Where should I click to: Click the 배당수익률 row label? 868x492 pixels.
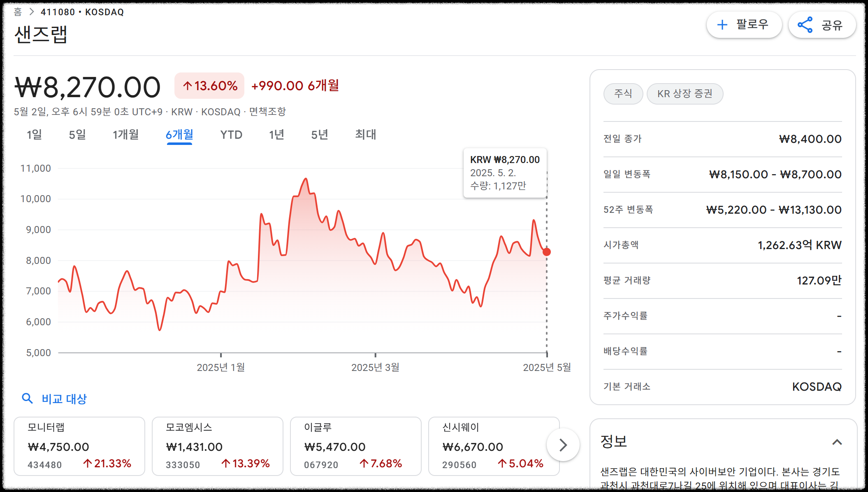(x=625, y=351)
